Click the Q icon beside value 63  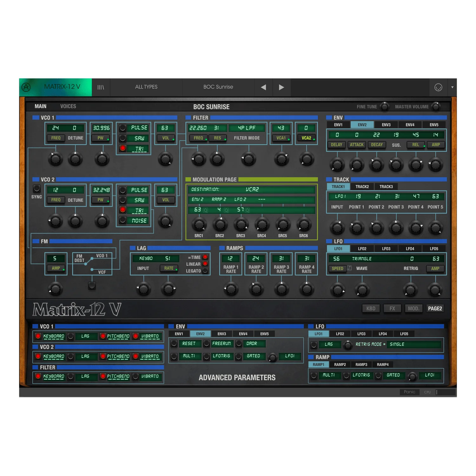(206, 210)
